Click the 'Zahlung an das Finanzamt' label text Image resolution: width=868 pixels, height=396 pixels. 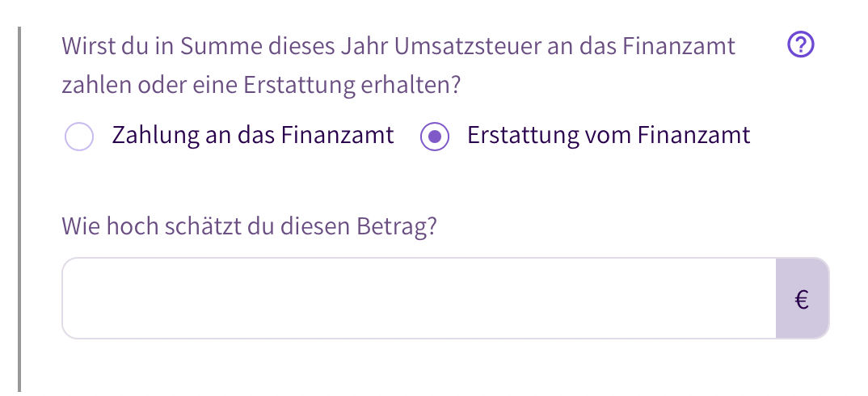(253, 135)
